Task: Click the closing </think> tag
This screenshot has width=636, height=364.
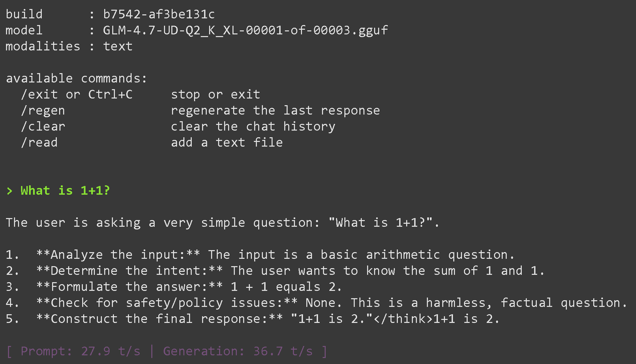Action: point(403,319)
